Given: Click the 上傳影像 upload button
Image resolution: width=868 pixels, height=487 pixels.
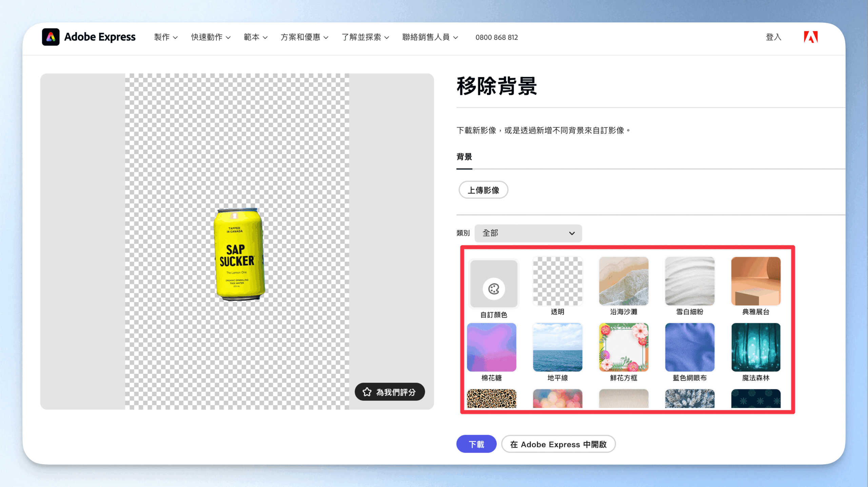Looking at the screenshot, I should point(483,190).
